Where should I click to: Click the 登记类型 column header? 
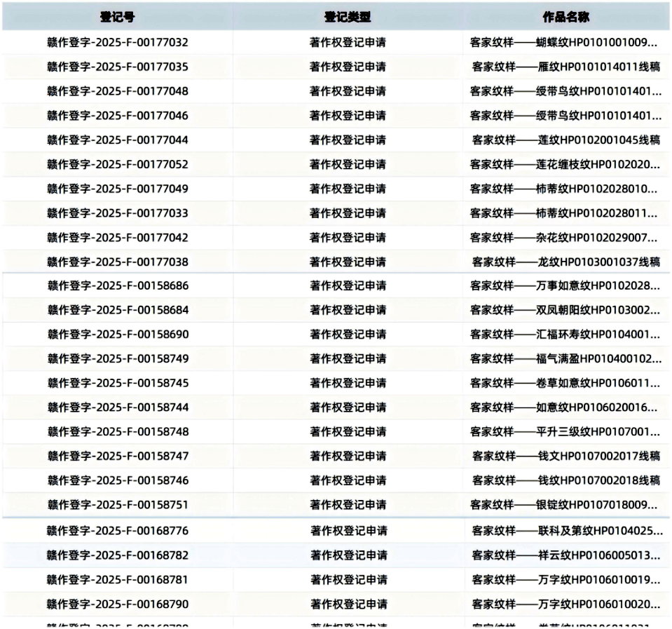(348, 17)
